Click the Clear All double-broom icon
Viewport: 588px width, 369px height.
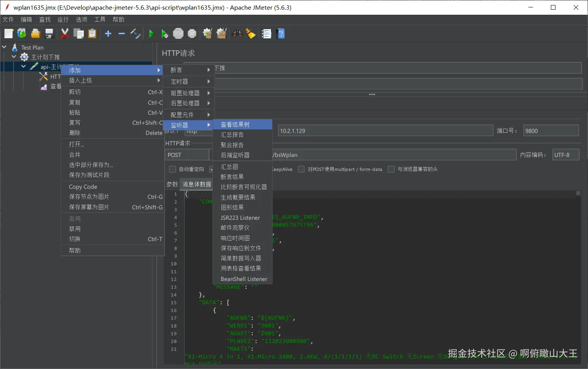pos(221,34)
